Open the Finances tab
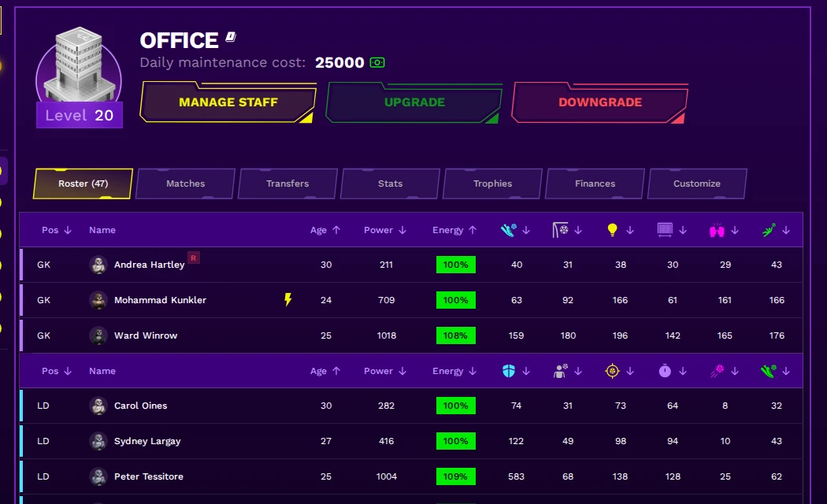The width and height of the screenshot is (827, 504). tap(595, 183)
